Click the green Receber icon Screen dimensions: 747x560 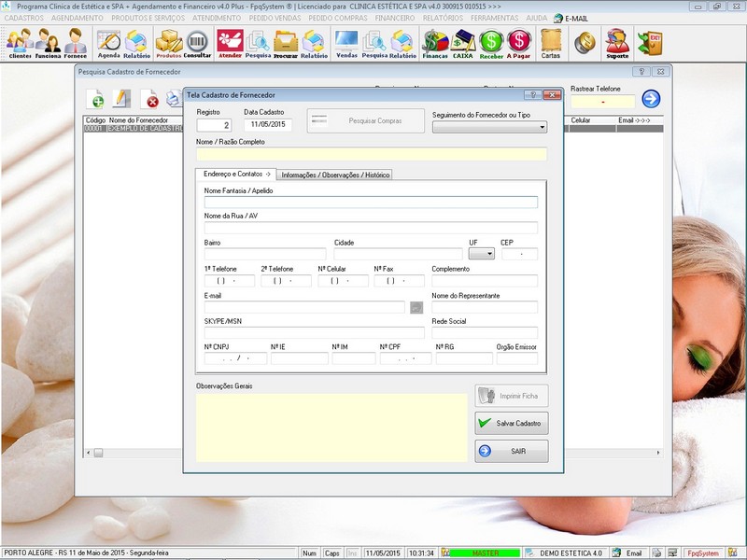pos(491,44)
